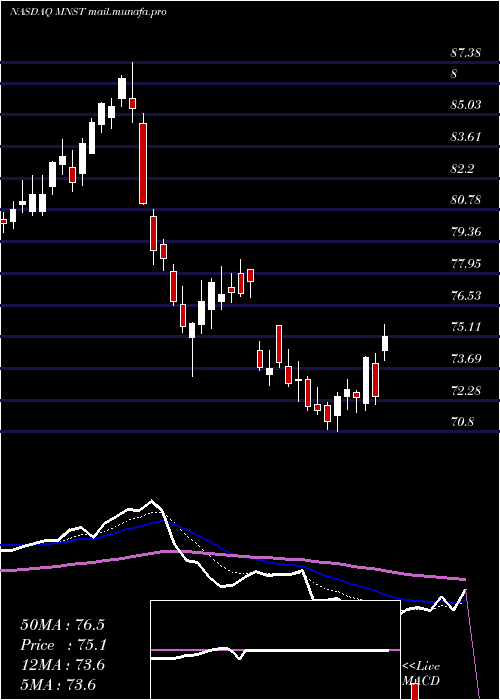The height and width of the screenshot is (700, 500).
Task: Select the large red candlestick after the peak
Action: (x=143, y=163)
